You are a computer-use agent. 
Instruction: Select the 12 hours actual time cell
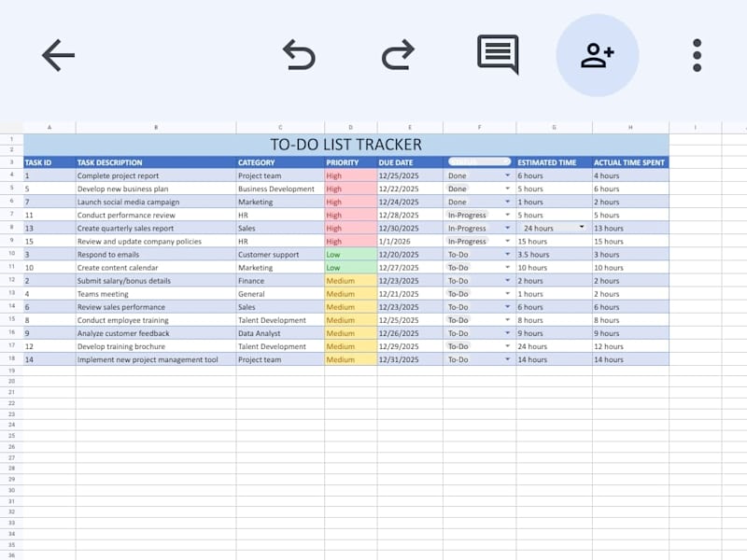pos(630,346)
